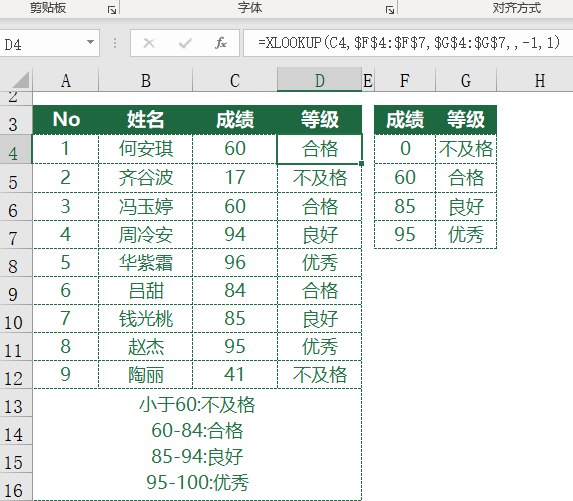The width and height of the screenshot is (573, 501).
Task: Select score cell 96
Action: 235,263
